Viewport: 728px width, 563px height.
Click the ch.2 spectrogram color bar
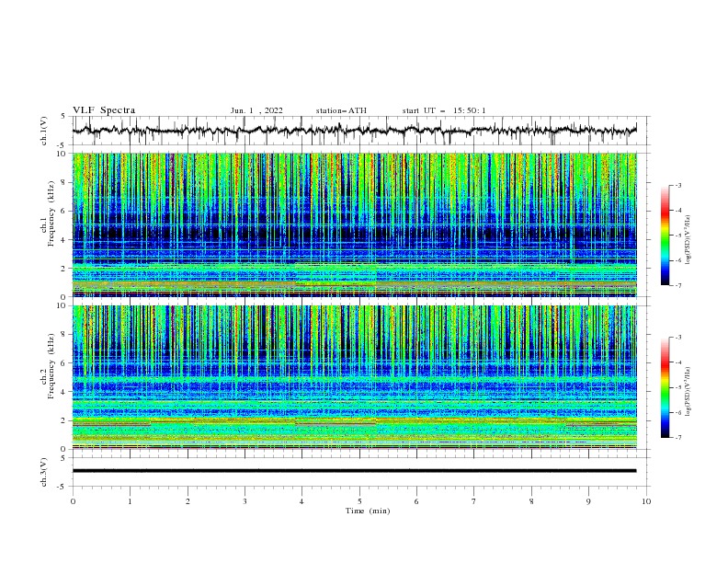point(665,387)
